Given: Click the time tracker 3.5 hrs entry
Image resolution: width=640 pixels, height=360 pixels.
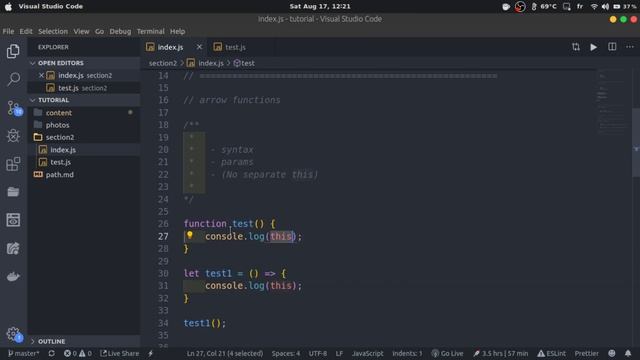Looking at the screenshot, I should tap(500, 353).
